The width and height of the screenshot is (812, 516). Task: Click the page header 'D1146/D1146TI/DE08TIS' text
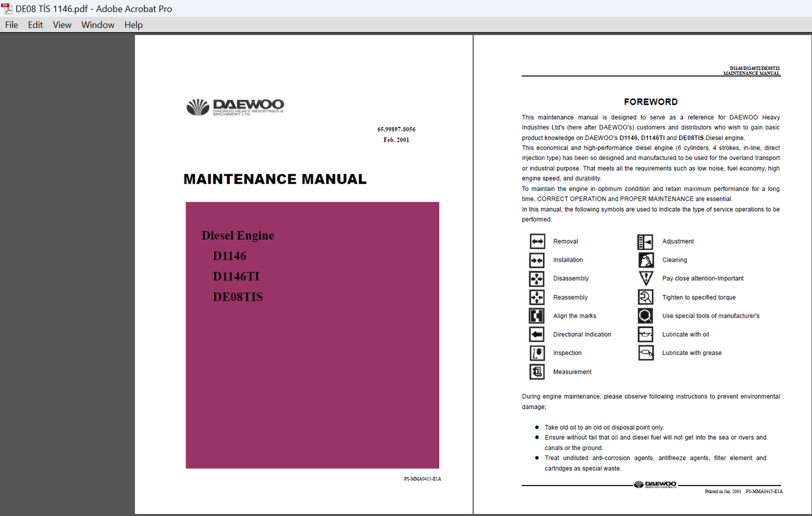755,68
